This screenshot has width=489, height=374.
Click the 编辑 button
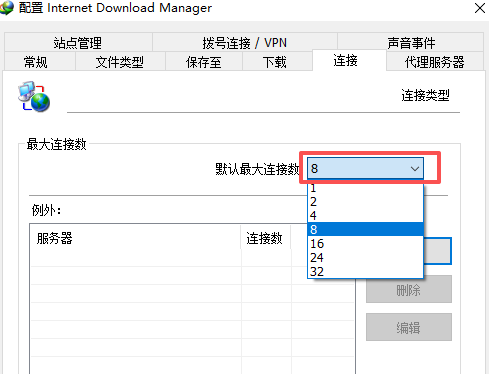pos(409,327)
